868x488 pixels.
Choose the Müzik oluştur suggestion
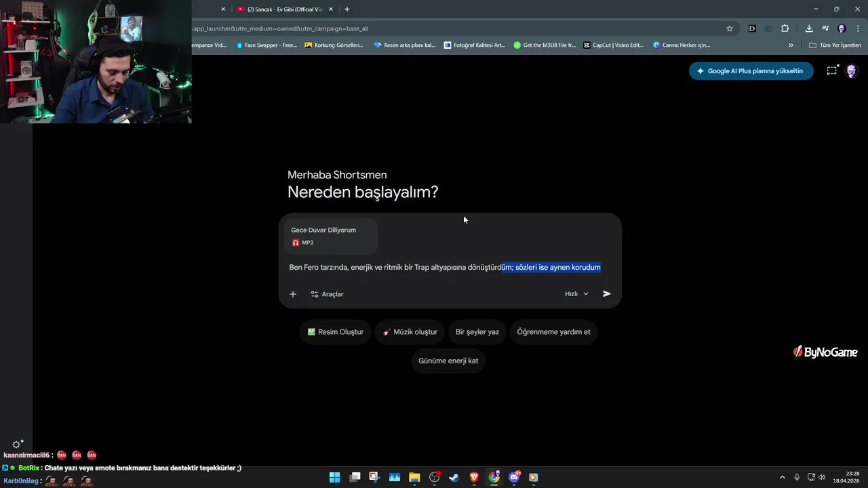[x=410, y=332]
